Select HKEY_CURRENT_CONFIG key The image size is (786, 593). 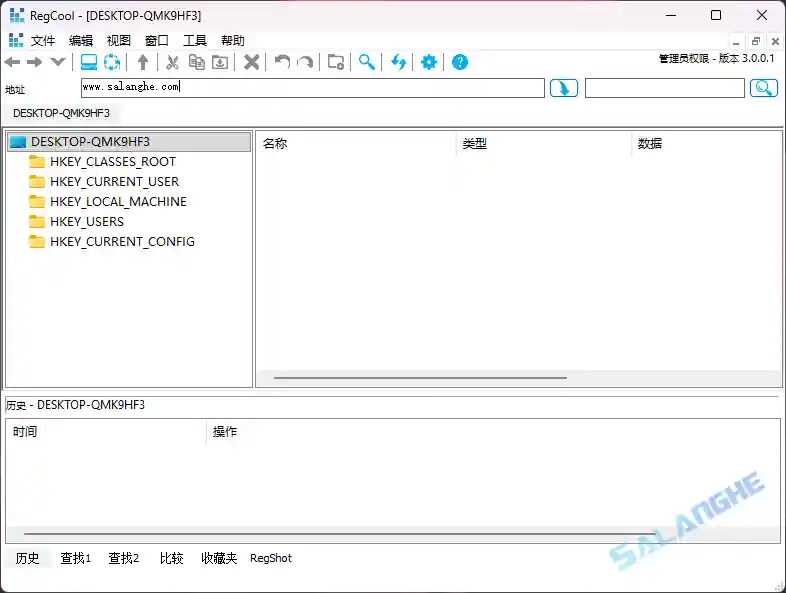pos(122,242)
